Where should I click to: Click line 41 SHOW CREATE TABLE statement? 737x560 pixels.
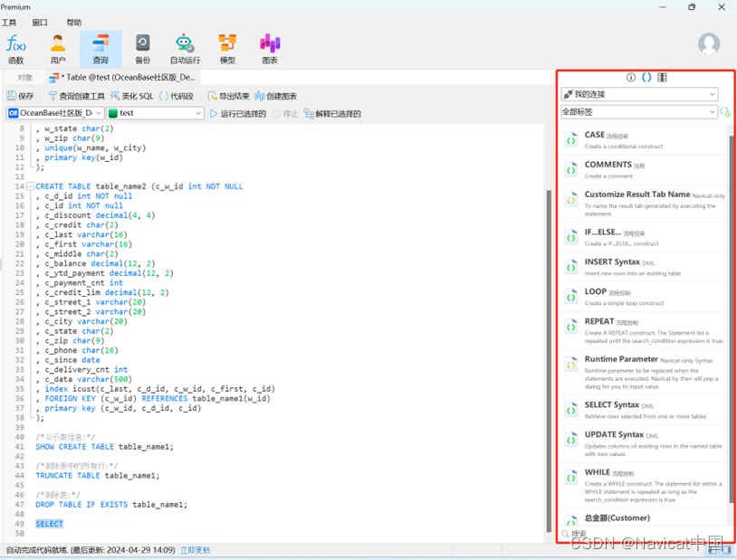(x=104, y=447)
